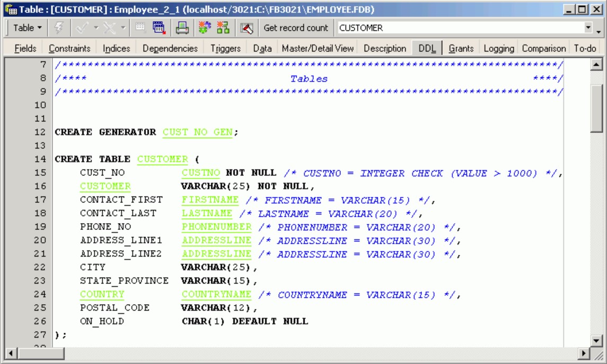Click the vertical scrollbar down arrow
Image resolution: width=607 pixels, height=364 pixels.
[597, 341]
